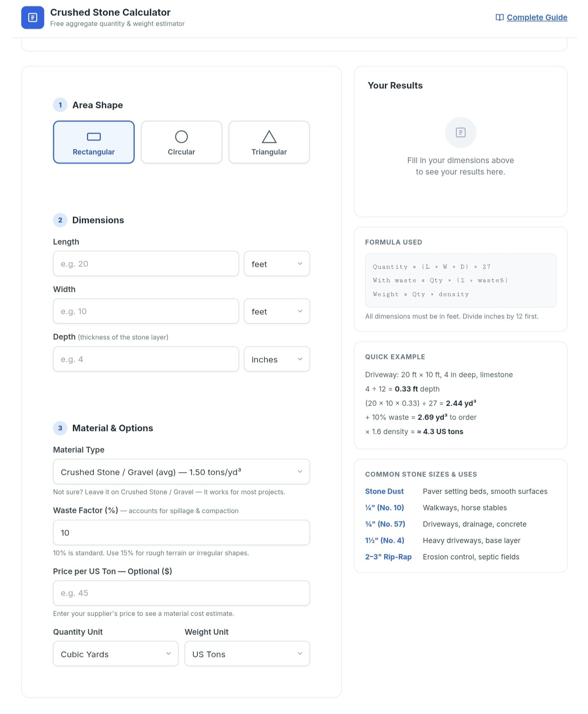
Task: Open the Material Type dropdown
Action: (181, 472)
